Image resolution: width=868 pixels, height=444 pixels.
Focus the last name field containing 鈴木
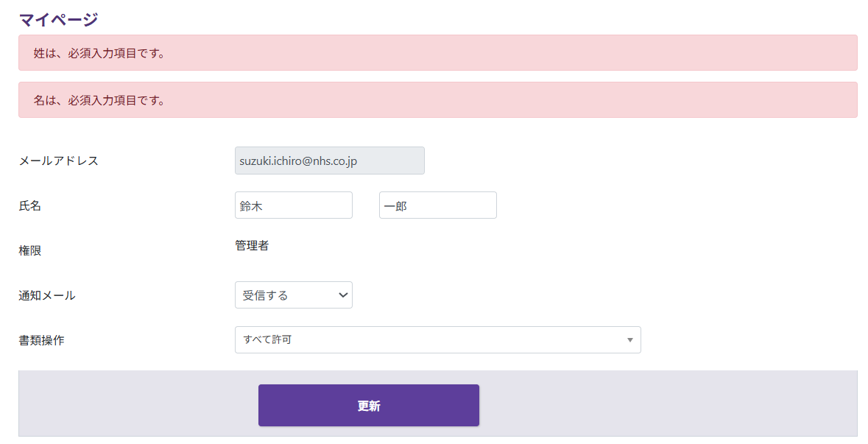[x=293, y=205]
